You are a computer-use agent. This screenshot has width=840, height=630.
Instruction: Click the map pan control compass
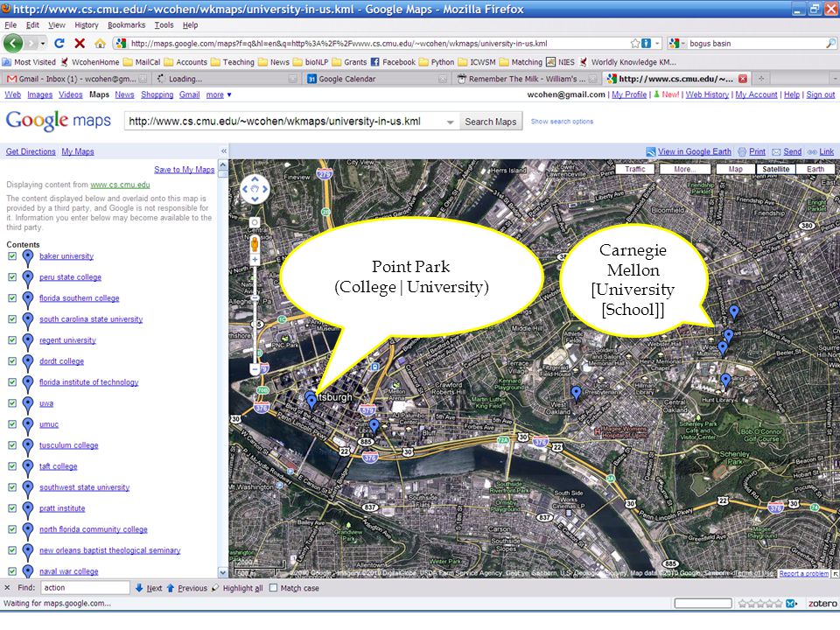click(255, 189)
